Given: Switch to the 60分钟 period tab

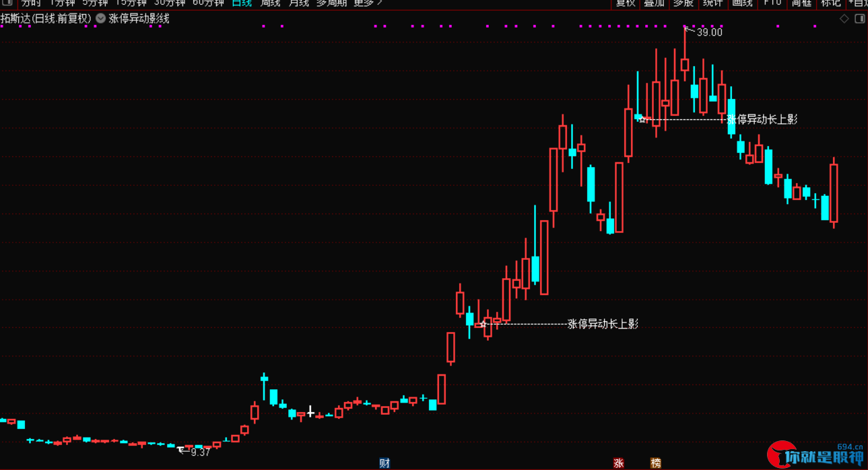Looking at the screenshot, I should [208, 3].
